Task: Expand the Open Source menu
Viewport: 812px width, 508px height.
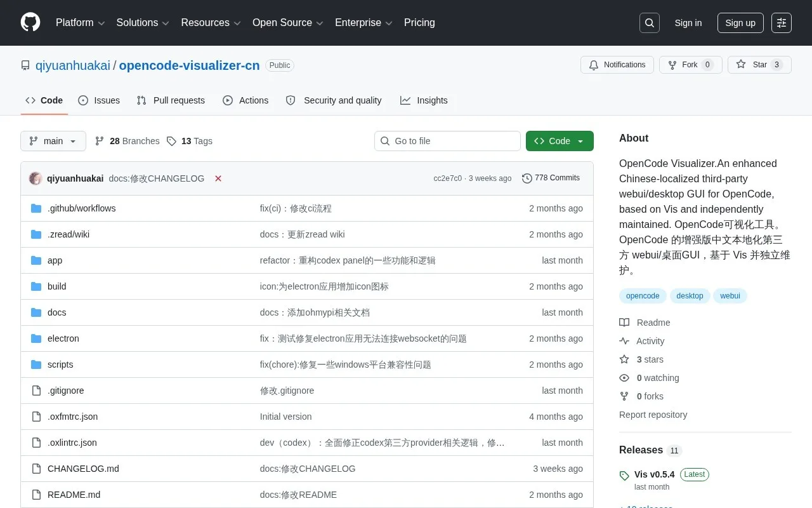Action: 288,23
